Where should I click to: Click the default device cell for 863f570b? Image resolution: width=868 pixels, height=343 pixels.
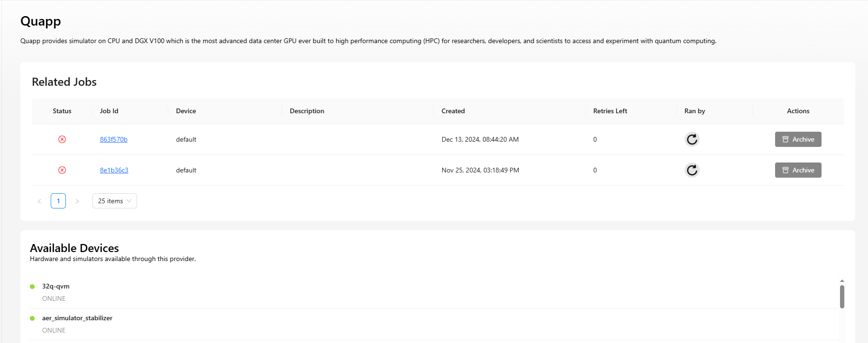click(186, 139)
